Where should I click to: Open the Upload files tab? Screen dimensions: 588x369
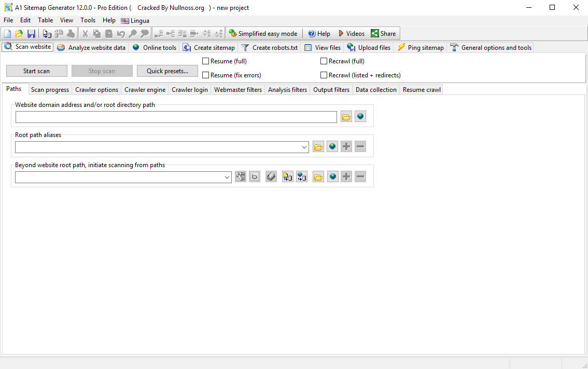click(x=369, y=48)
